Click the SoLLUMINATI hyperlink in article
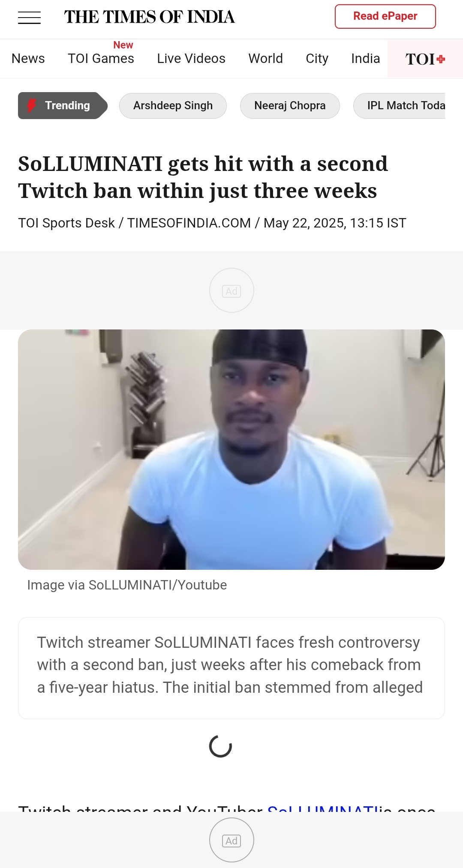The image size is (463, 868). [322, 808]
